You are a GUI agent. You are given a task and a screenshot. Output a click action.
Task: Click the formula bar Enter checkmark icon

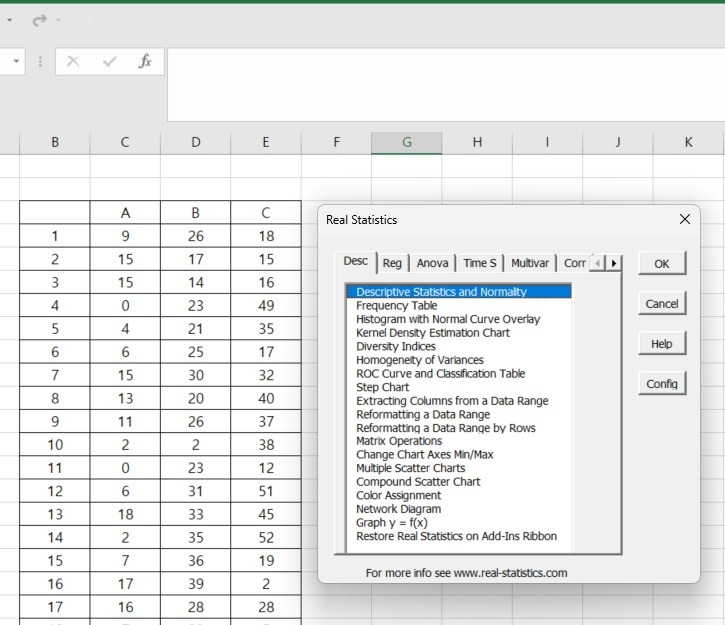110,61
